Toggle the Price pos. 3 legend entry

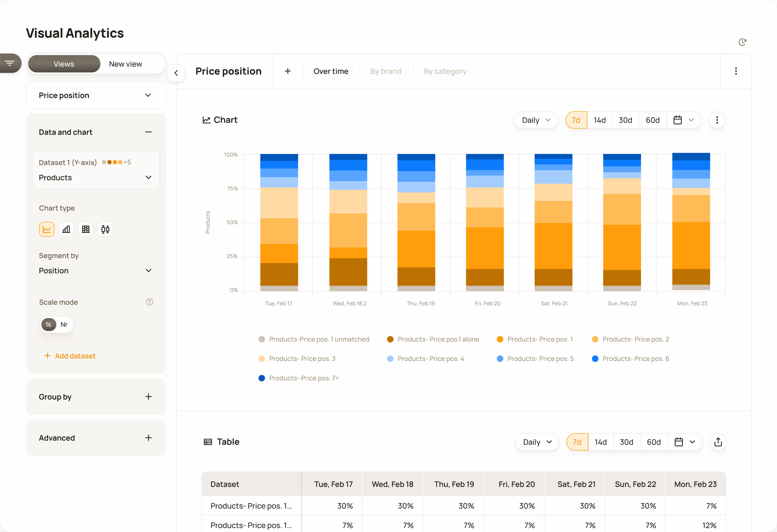point(297,358)
